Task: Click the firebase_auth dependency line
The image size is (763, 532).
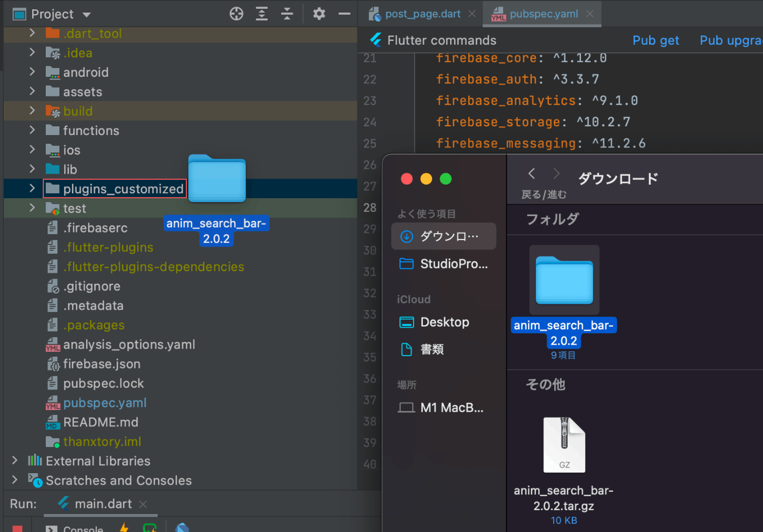Action: click(517, 79)
